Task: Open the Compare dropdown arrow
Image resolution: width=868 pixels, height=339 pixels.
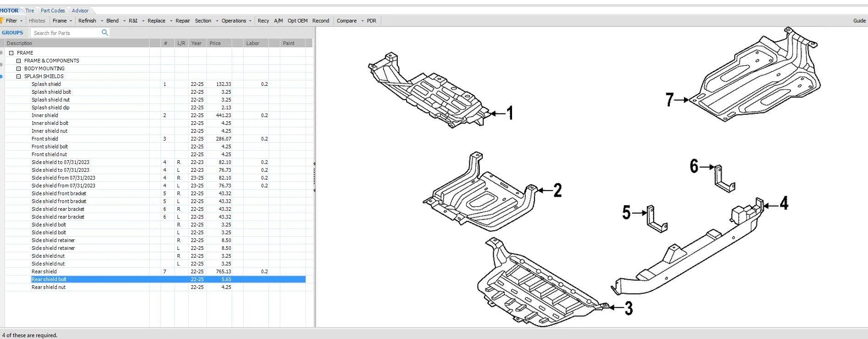Action: (362, 21)
